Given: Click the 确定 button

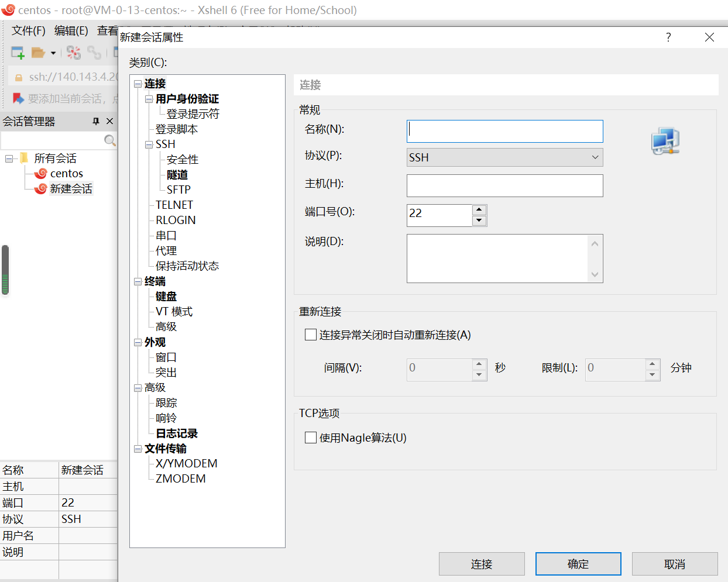Looking at the screenshot, I should click(578, 564).
